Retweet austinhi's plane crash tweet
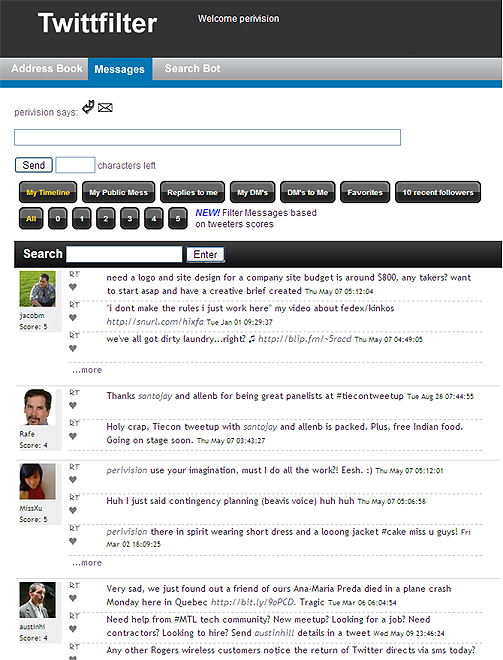Screen dimensions: 503x660 [74, 585]
